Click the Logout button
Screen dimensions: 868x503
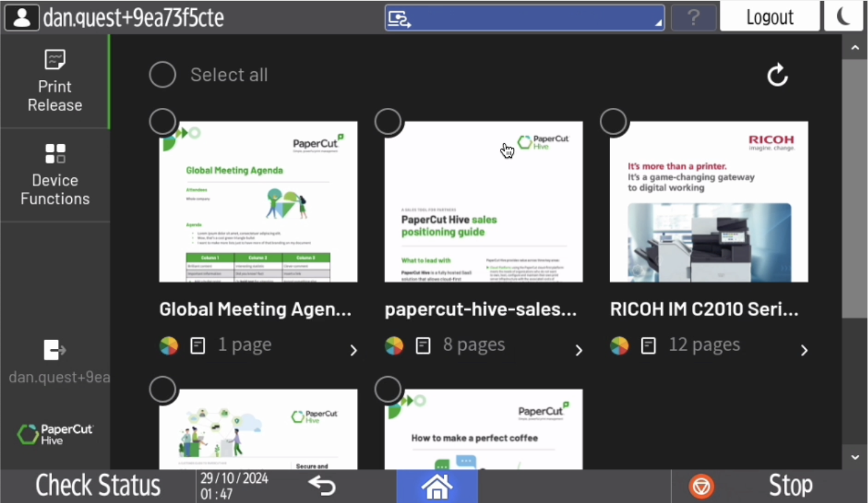pyautogui.click(x=769, y=17)
